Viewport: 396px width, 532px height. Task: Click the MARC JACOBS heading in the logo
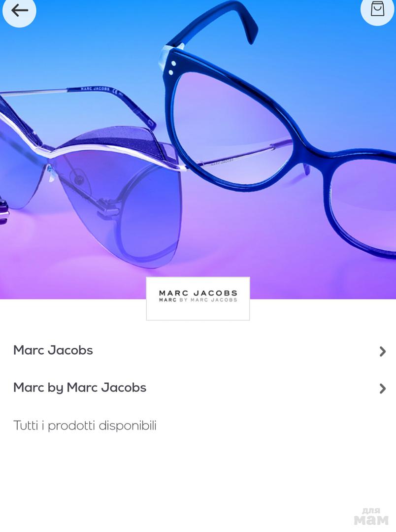point(198,293)
